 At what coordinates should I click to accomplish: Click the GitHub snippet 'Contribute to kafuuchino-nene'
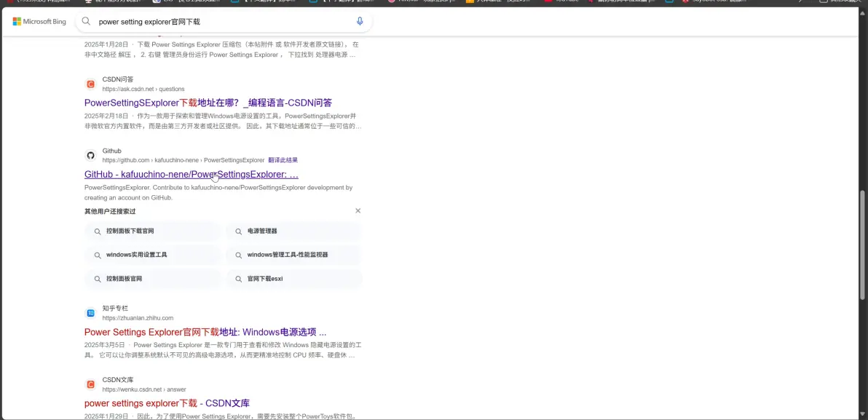[218, 193]
